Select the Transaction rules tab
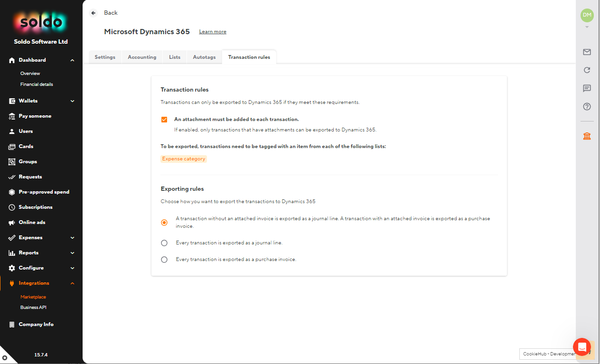Image resolution: width=600 pixels, height=364 pixels. 249,57
